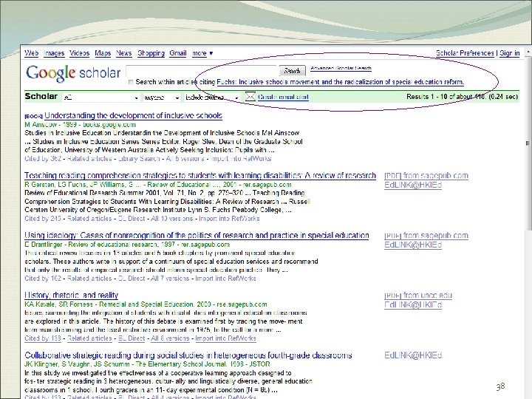Click Import into RefWorks under Ainscow book

[x=241, y=158]
